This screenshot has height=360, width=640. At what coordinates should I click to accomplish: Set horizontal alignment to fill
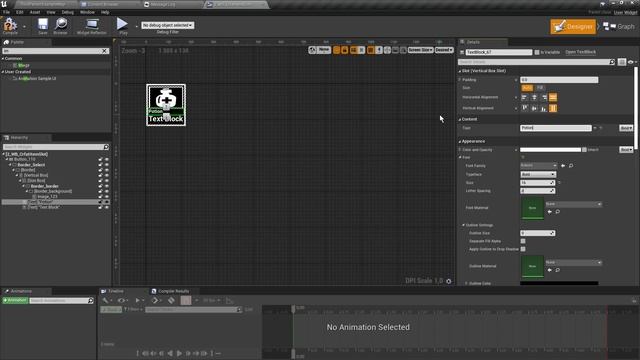click(x=553, y=97)
